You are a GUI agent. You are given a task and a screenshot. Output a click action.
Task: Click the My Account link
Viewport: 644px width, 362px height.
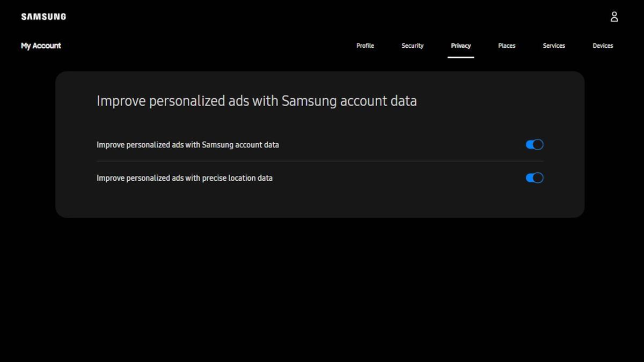pos(40,46)
